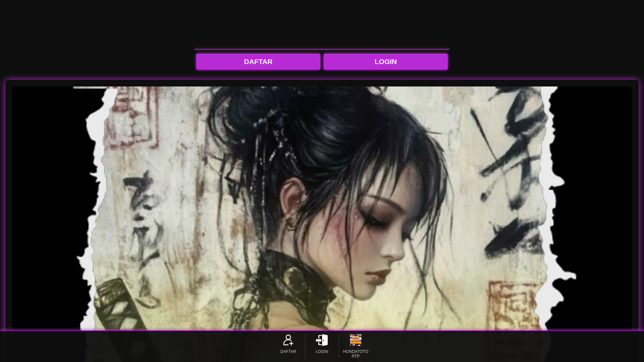The width and height of the screenshot is (644, 362).
Task: Click the LOGIN text label in bottom bar
Action: click(x=322, y=352)
